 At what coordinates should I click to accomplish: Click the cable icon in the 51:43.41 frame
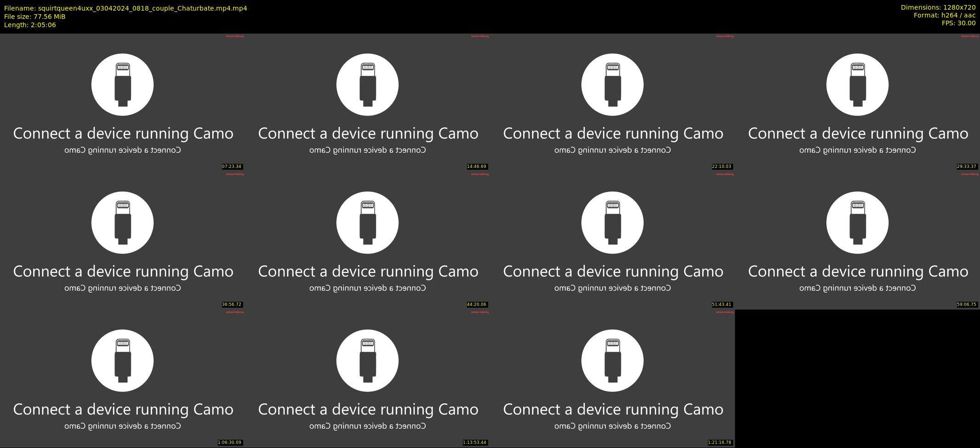[612, 223]
